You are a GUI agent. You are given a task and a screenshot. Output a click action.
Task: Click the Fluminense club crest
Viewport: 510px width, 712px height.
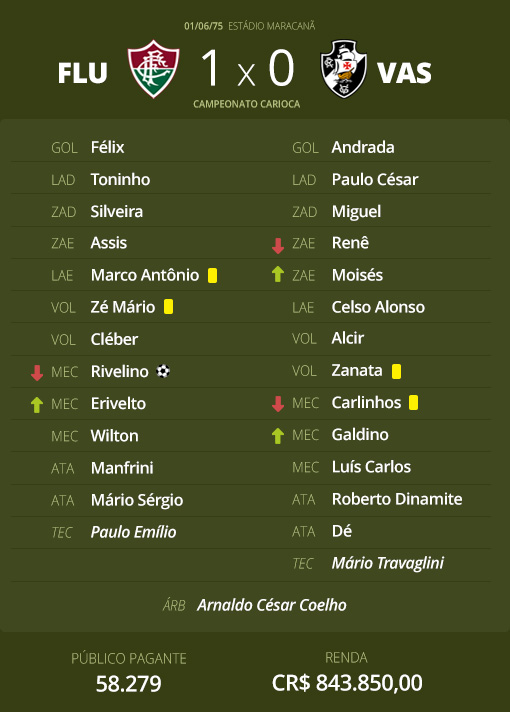click(153, 69)
